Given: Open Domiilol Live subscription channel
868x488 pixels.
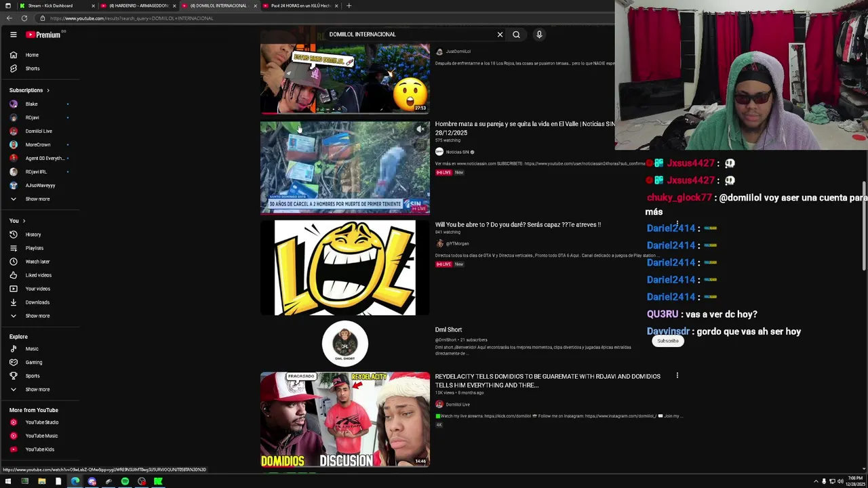Looking at the screenshot, I should [x=39, y=131].
